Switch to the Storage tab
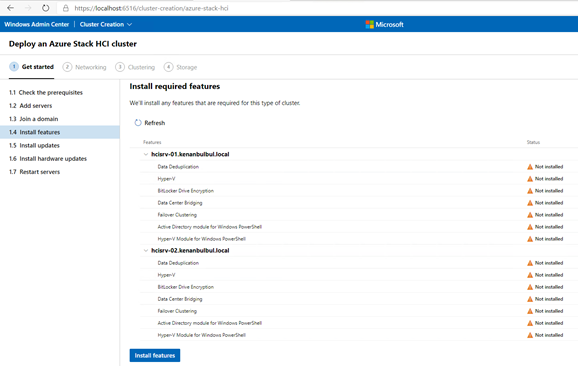Image resolution: width=578 pixels, height=366 pixels. [180, 67]
